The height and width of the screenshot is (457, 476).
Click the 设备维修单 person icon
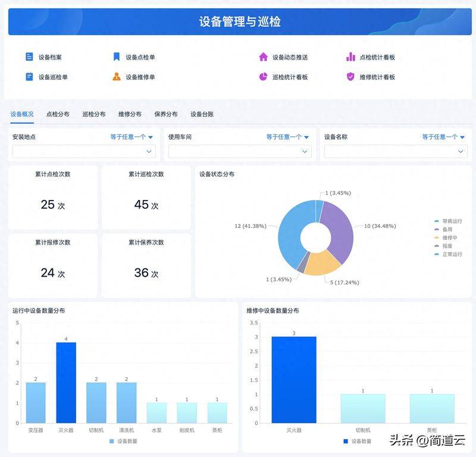pyautogui.click(x=117, y=77)
